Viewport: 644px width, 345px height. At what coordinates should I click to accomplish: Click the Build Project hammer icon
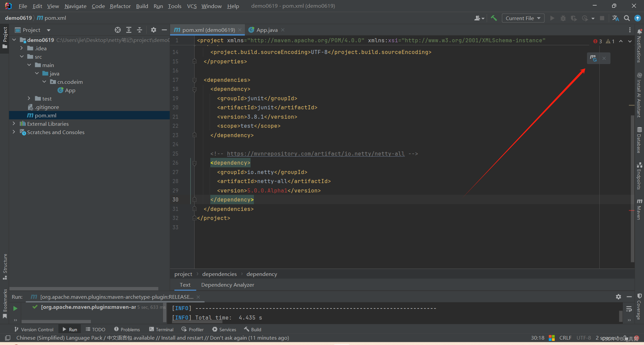(x=494, y=18)
